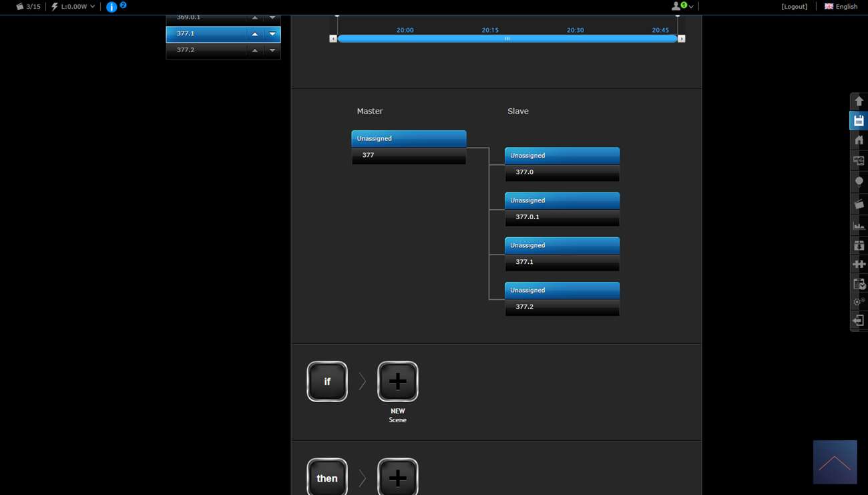Click the blue info notification icon

[112, 7]
